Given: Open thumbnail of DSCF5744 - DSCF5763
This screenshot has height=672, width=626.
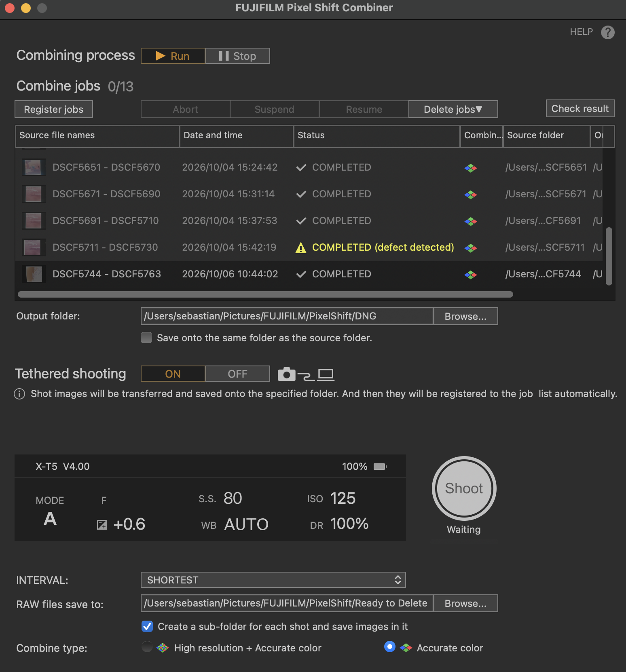Looking at the screenshot, I should [33, 274].
